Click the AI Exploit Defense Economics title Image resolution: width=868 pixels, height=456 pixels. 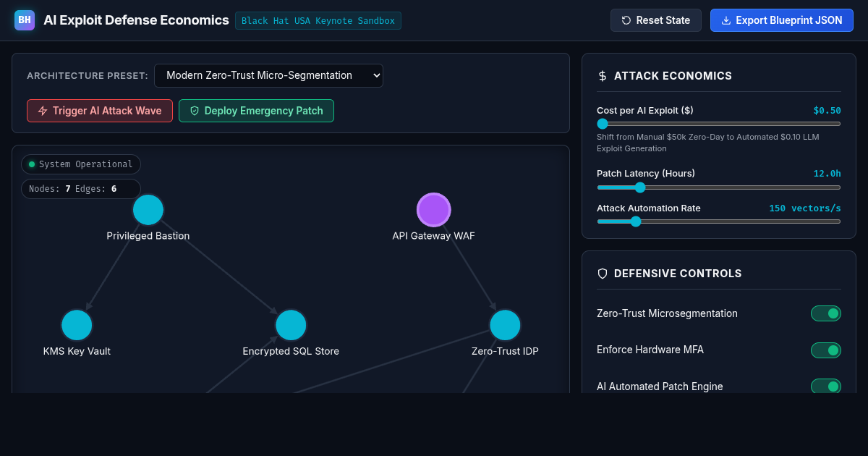(136, 20)
